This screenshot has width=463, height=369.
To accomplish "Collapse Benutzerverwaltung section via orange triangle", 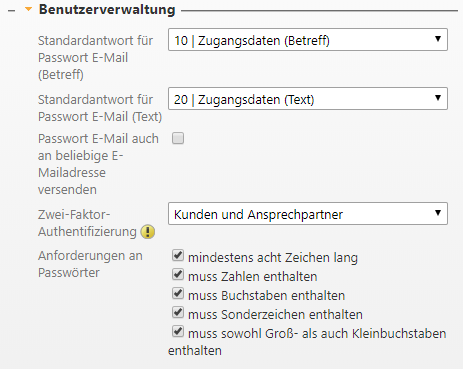I will point(29,9).
